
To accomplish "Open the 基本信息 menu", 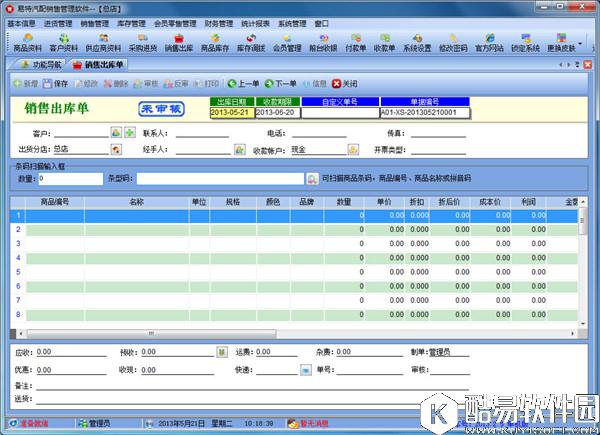I will pos(21,23).
